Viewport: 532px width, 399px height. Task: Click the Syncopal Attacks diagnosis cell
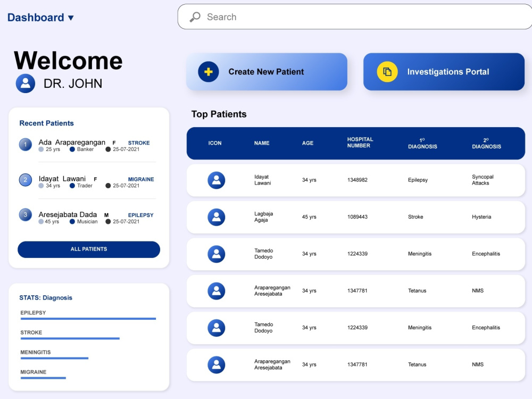483,180
